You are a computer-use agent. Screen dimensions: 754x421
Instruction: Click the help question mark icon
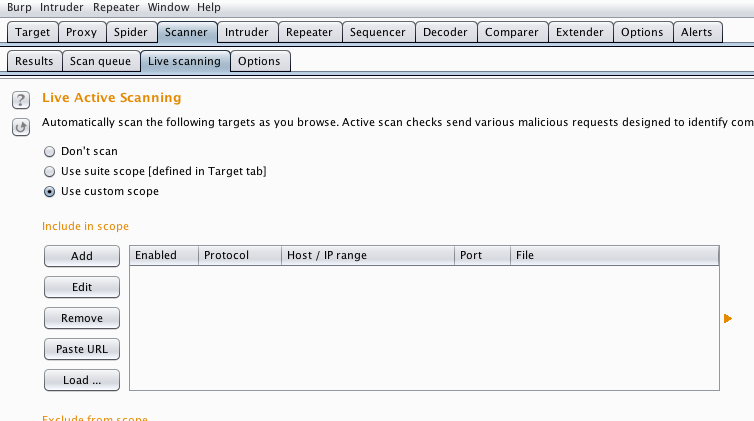[x=20, y=100]
